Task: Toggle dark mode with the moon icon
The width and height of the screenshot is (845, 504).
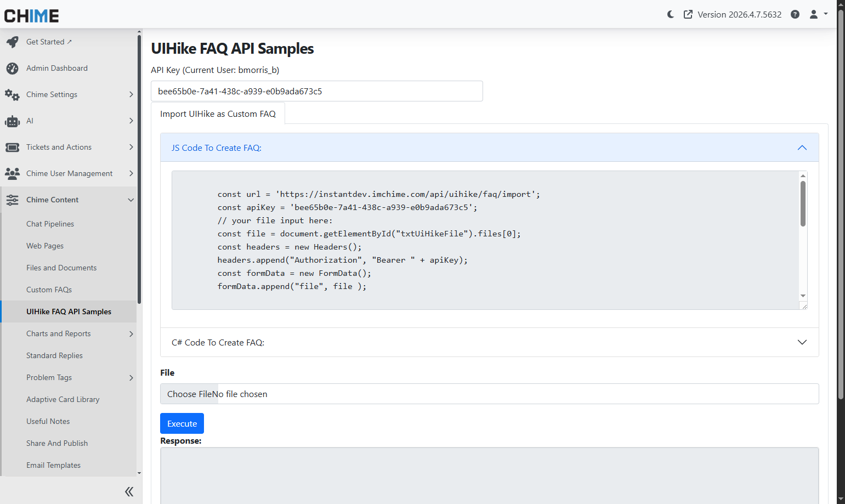Action: coord(670,14)
